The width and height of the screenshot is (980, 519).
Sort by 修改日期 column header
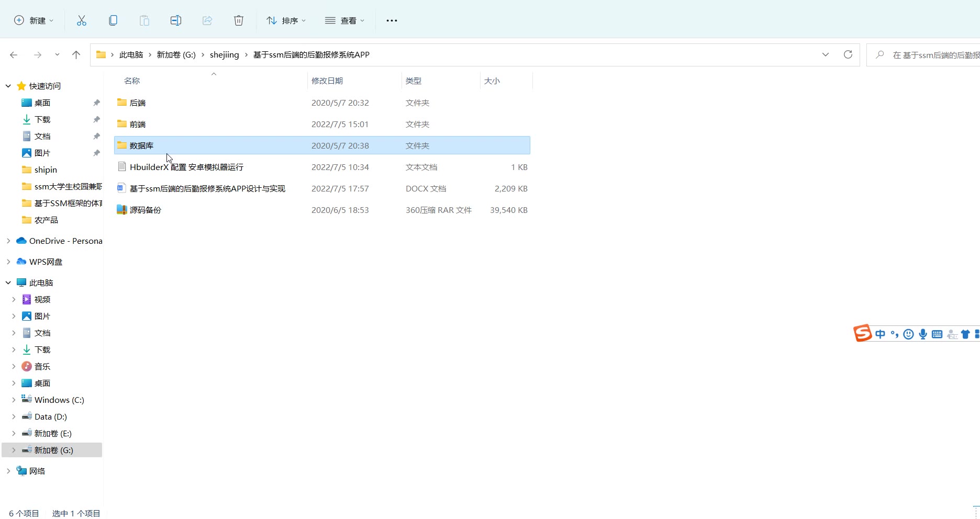tap(327, 81)
